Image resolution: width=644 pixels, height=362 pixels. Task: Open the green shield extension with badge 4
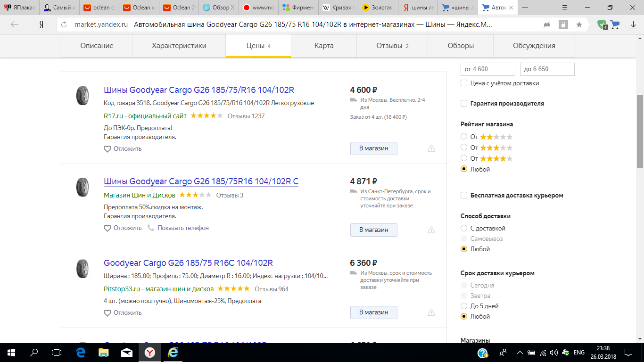click(x=602, y=25)
